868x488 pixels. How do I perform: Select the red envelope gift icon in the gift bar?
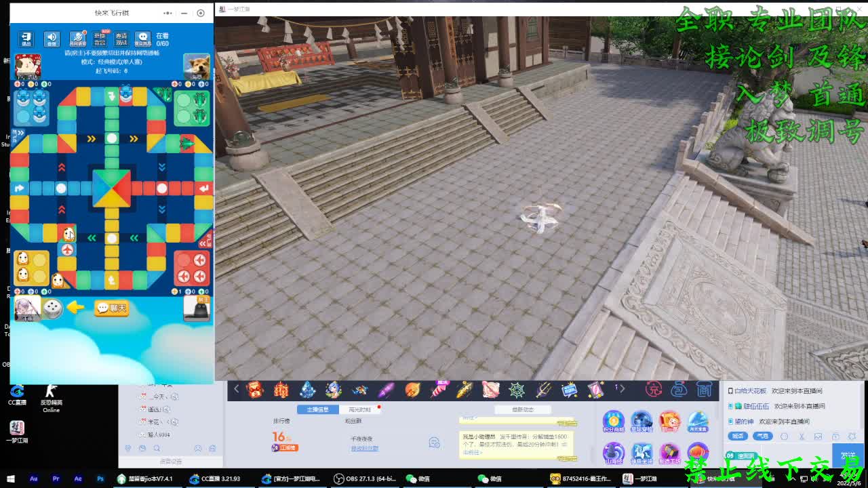[254, 390]
